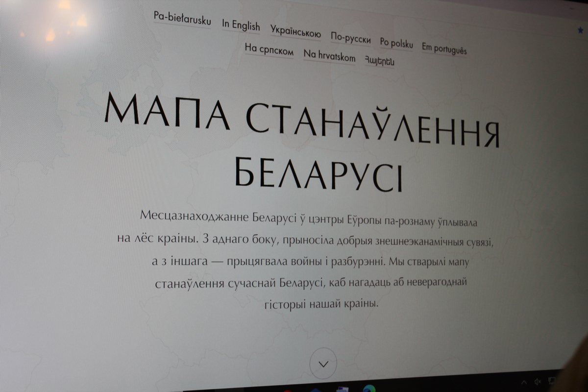The width and height of the screenshot is (588, 392).
Task: Open the Na hrvatskom version
Action: [329, 56]
